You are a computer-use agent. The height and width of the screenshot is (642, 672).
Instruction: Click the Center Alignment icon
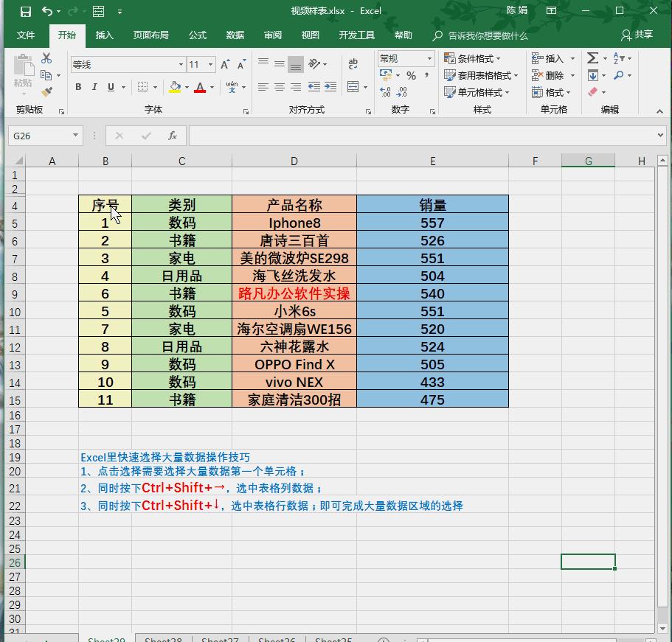click(279, 87)
